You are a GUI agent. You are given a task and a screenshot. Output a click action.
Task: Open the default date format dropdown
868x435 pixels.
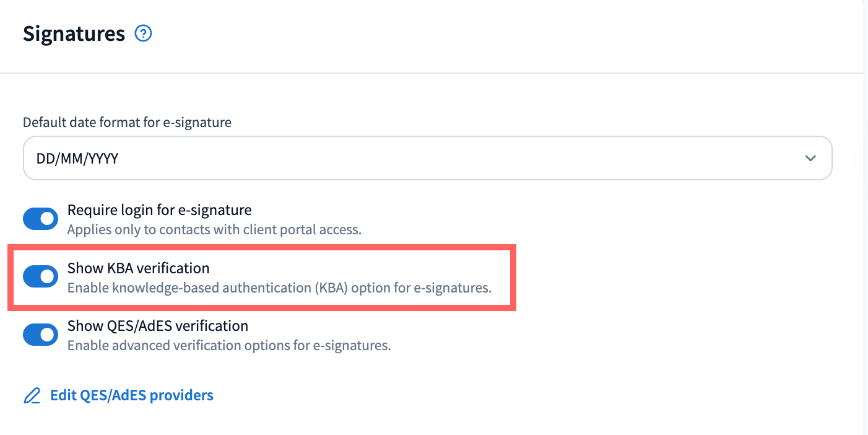pos(427,158)
